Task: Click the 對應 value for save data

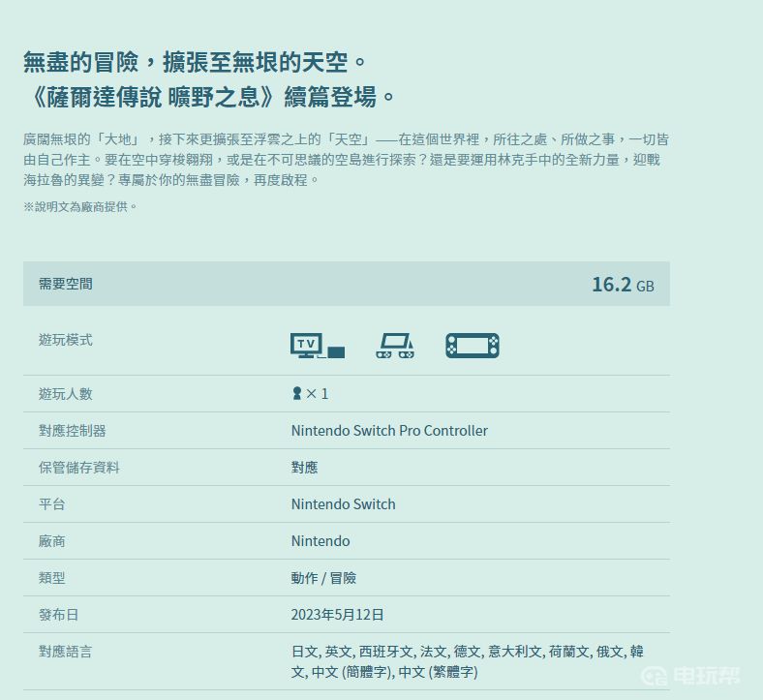Action: click(305, 468)
